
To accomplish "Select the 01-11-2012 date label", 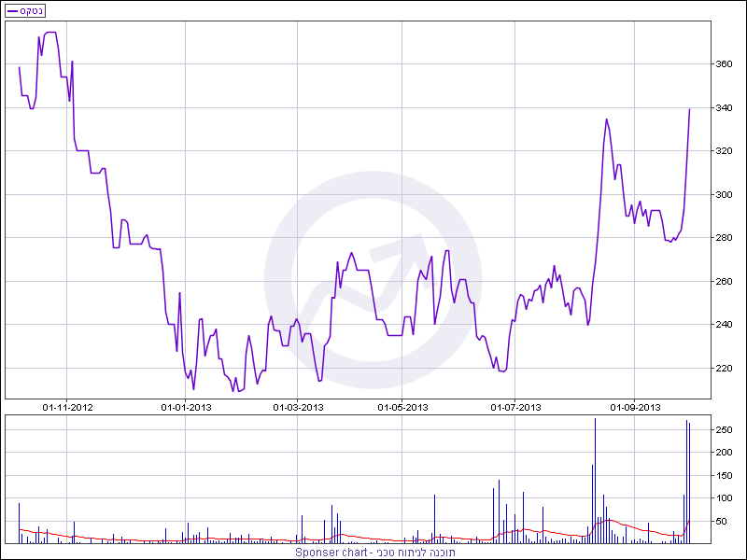I will tap(68, 407).
